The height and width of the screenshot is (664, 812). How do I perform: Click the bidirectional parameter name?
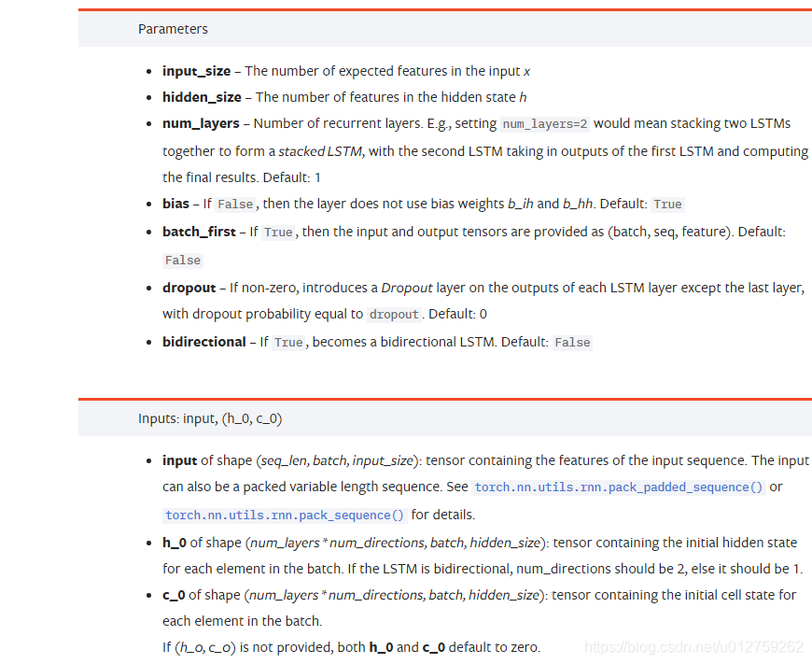point(204,342)
